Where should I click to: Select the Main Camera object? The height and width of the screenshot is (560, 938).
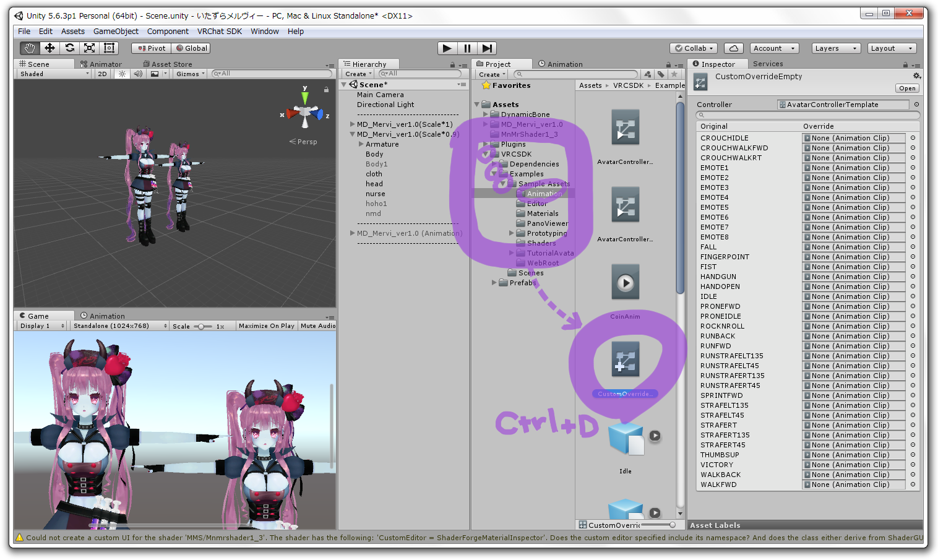click(x=380, y=95)
